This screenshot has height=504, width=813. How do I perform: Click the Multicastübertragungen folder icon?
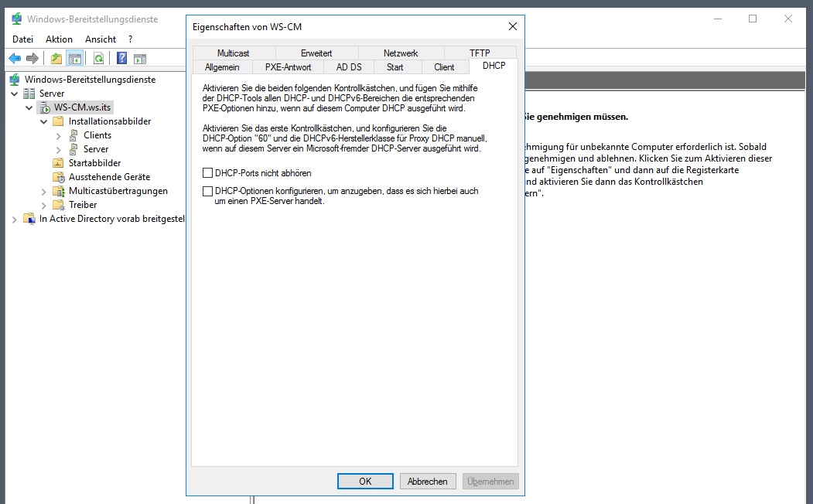[59, 191]
